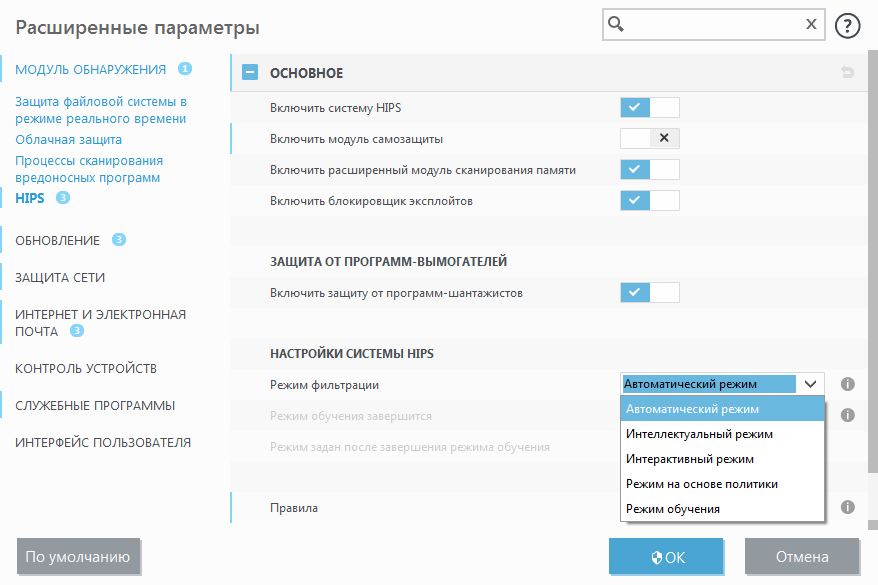The height and width of the screenshot is (585, 878).
Task: Select Интеллектуальный режим from the list
Action: [685, 434]
